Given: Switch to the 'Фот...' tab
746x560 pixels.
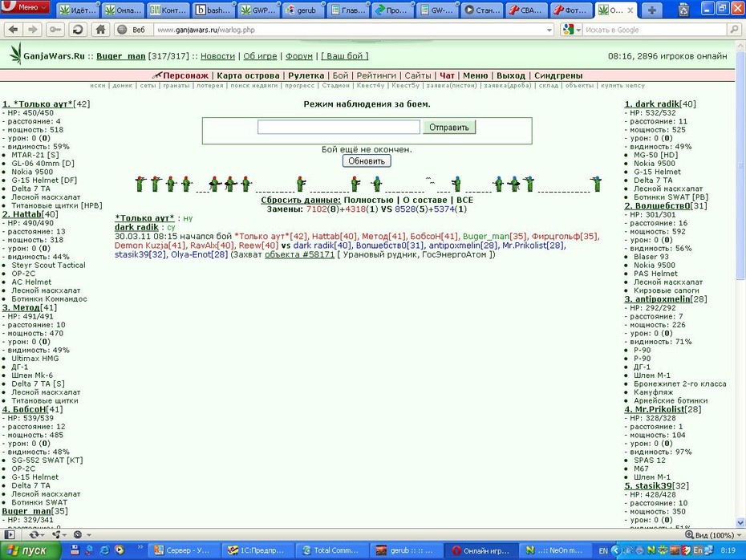Looking at the screenshot, I should pos(572,10).
